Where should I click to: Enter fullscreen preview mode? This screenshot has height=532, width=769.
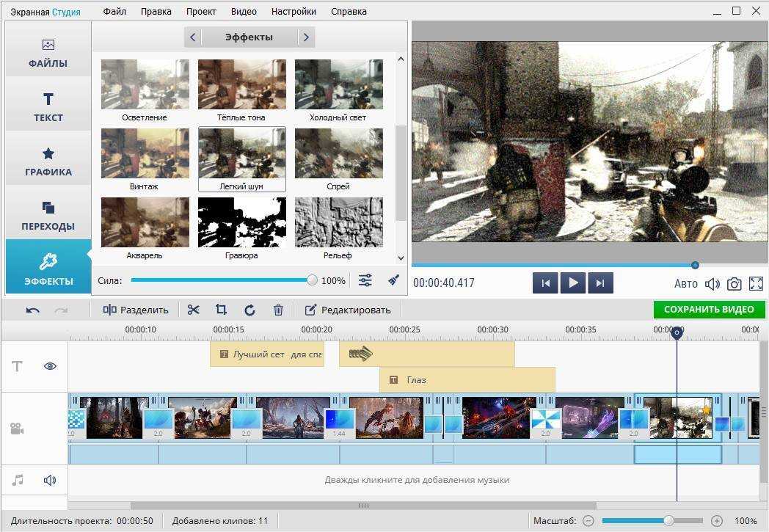(756, 284)
